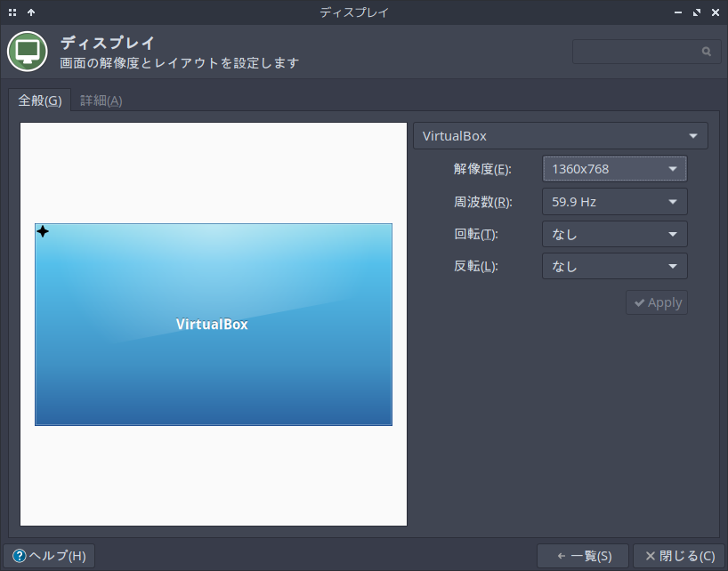Screen dimensions: 728x571
Task: Click the black star primary marker on the preview
Action: click(x=43, y=231)
